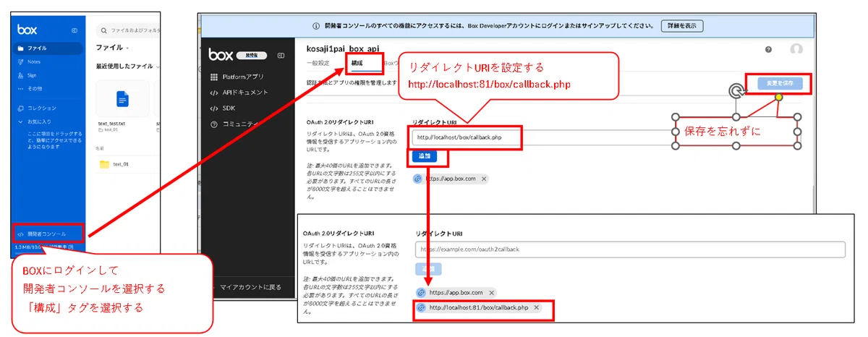Open the test_01 folder row
Image resolution: width=868 pixels, height=337 pixels.
(127, 163)
